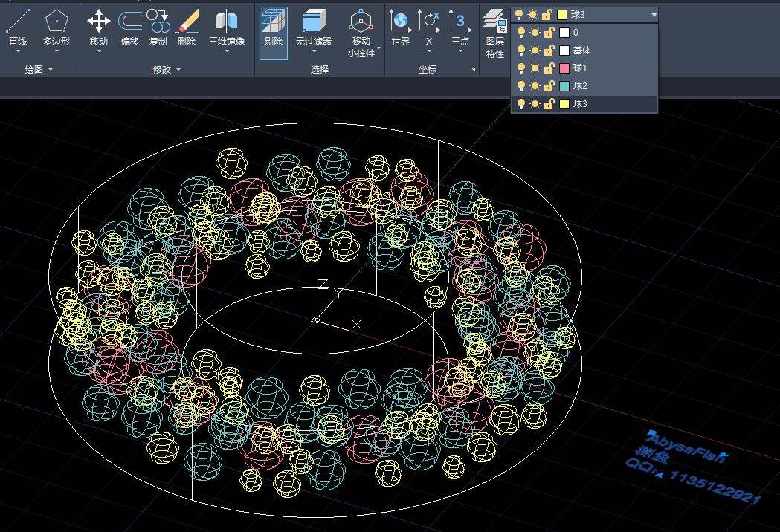Click the 世界 (World) UCS button
The height and width of the screenshot is (532, 780).
pyautogui.click(x=400, y=28)
